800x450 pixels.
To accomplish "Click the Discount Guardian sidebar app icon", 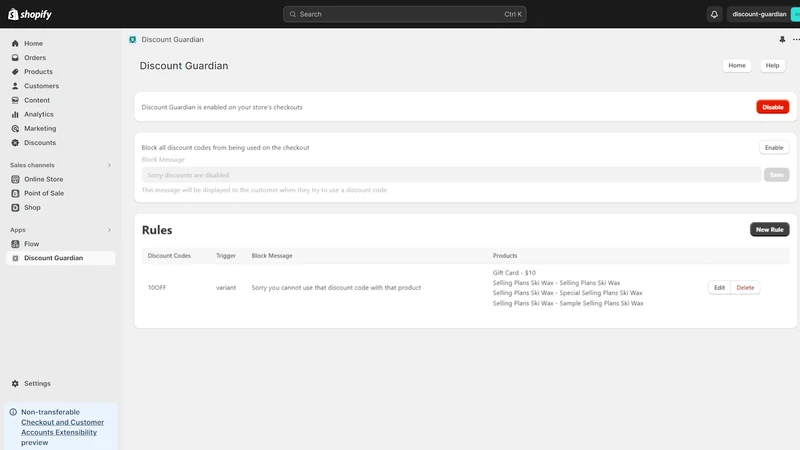I will point(15,258).
